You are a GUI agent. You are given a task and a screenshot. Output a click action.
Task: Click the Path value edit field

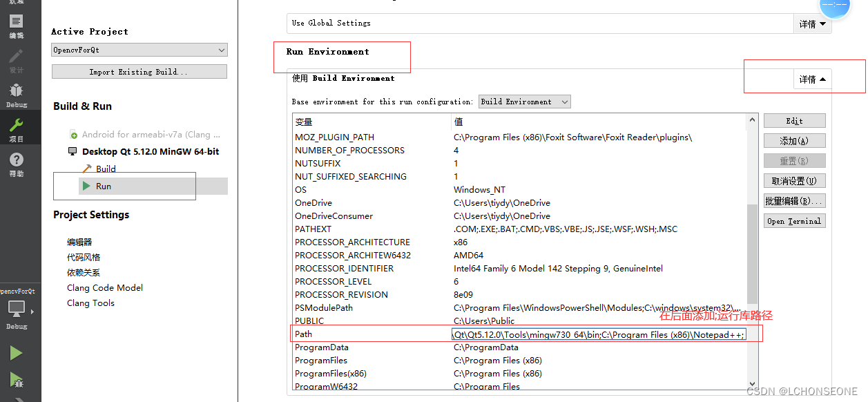[599, 334]
